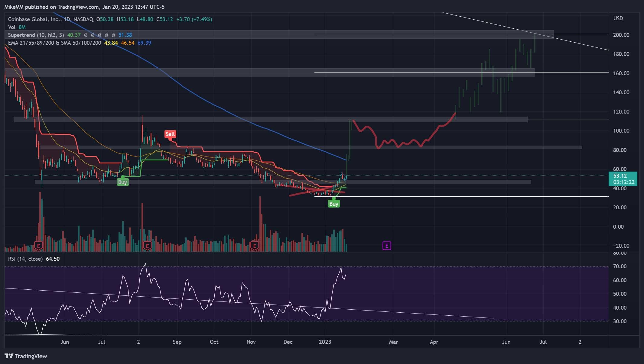The height and width of the screenshot is (364, 644).
Task: Click the 200.00 price axis label
Action: [x=621, y=35]
